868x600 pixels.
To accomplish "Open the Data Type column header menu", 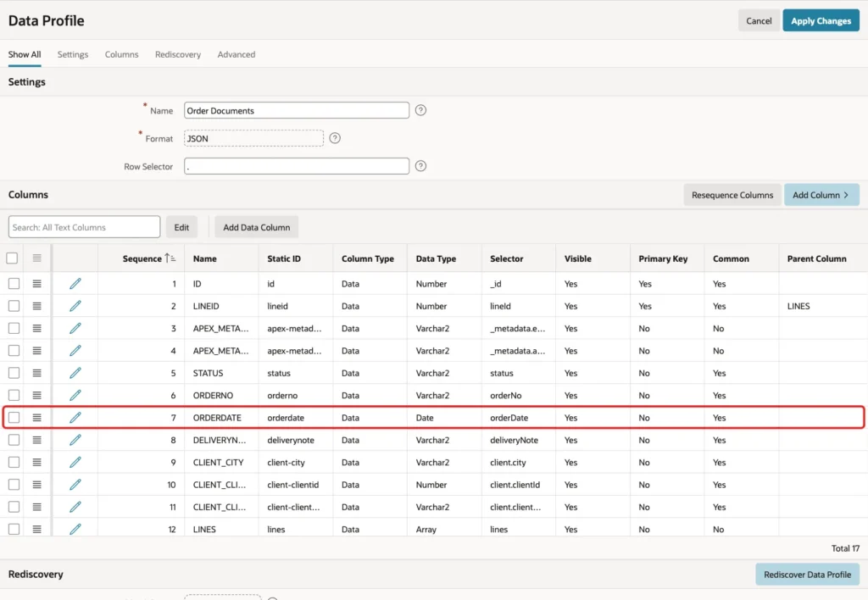I will tap(436, 258).
